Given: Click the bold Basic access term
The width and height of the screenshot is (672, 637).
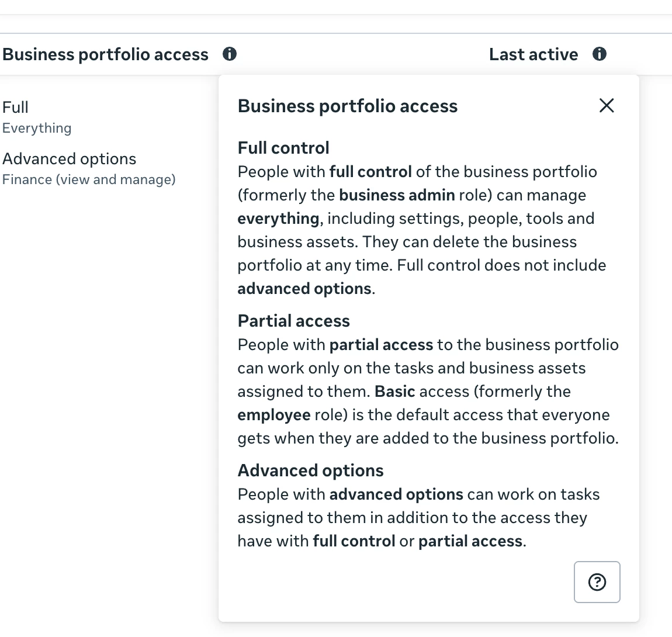Looking at the screenshot, I should tap(394, 392).
